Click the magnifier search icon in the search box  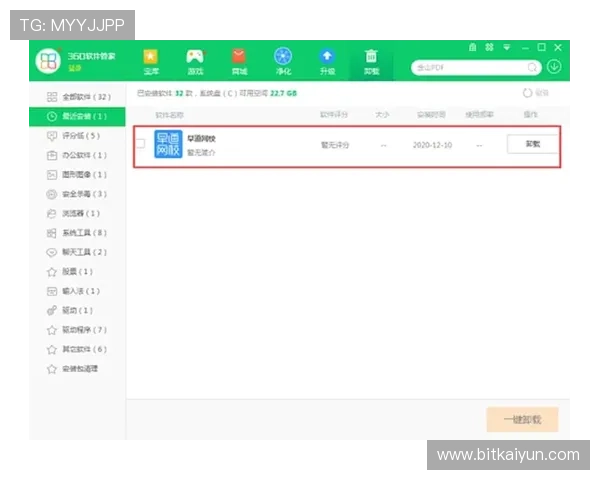click(532, 68)
